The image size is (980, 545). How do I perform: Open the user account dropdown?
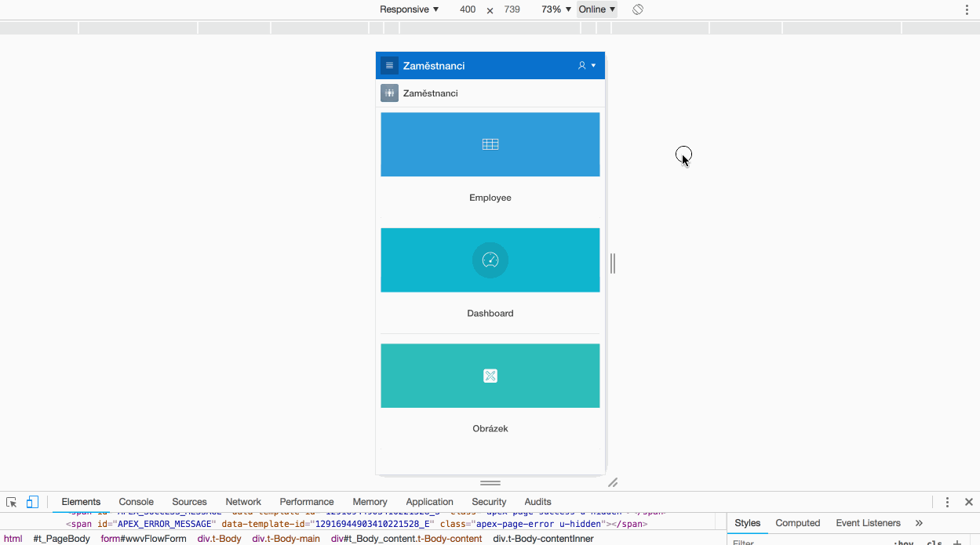click(586, 66)
